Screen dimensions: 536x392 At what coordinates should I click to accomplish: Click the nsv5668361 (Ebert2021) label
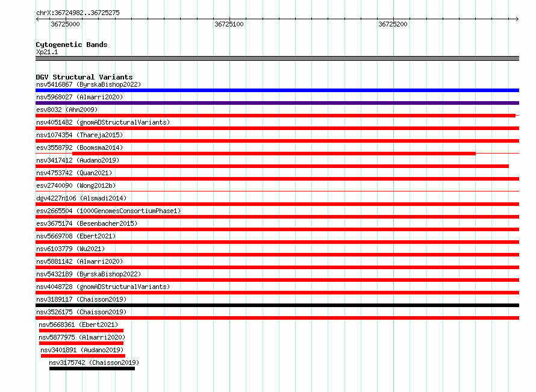(78, 325)
